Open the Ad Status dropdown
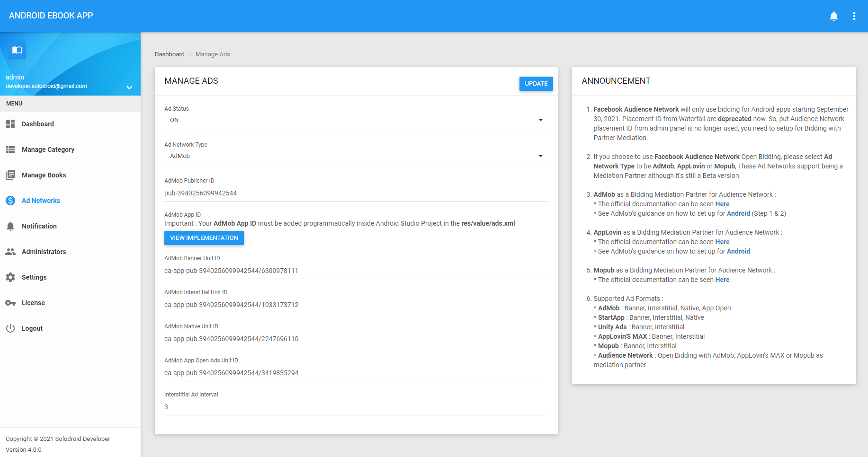 (x=356, y=120)
